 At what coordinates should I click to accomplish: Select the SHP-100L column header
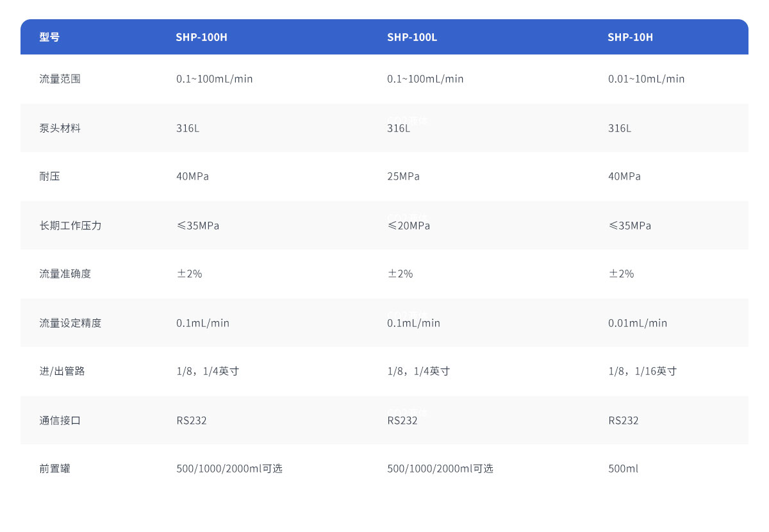411,37
